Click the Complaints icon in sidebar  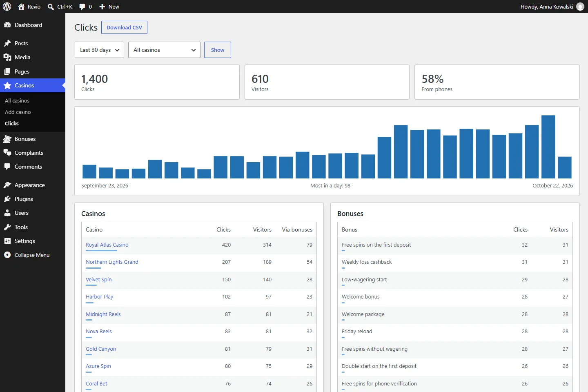[x=7, y=153]
